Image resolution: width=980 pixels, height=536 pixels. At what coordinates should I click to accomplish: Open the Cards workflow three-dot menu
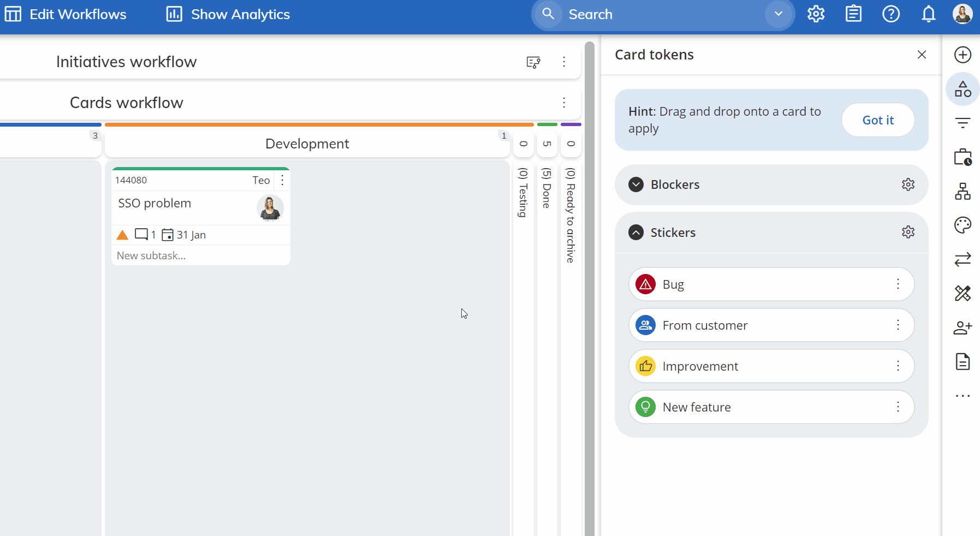[x=565, y=103]
